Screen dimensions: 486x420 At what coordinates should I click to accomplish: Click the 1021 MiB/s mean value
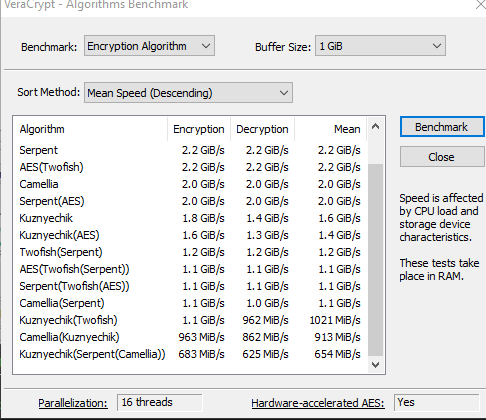(x=335, y=320)
